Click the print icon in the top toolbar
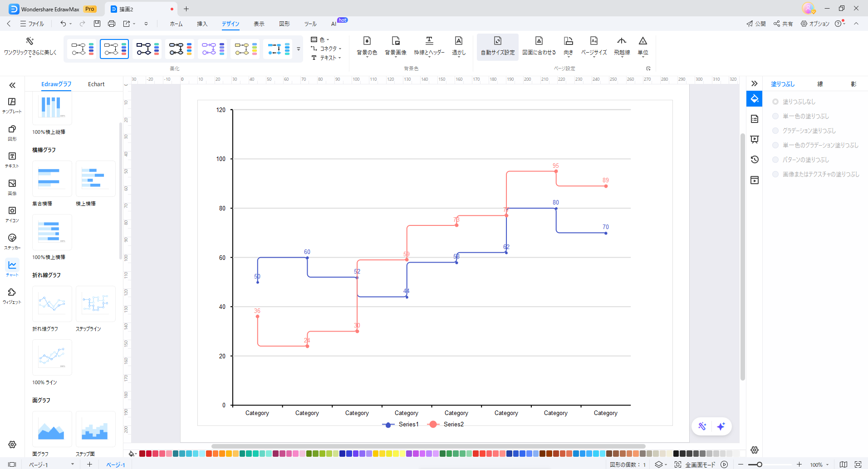 [112, 24]
